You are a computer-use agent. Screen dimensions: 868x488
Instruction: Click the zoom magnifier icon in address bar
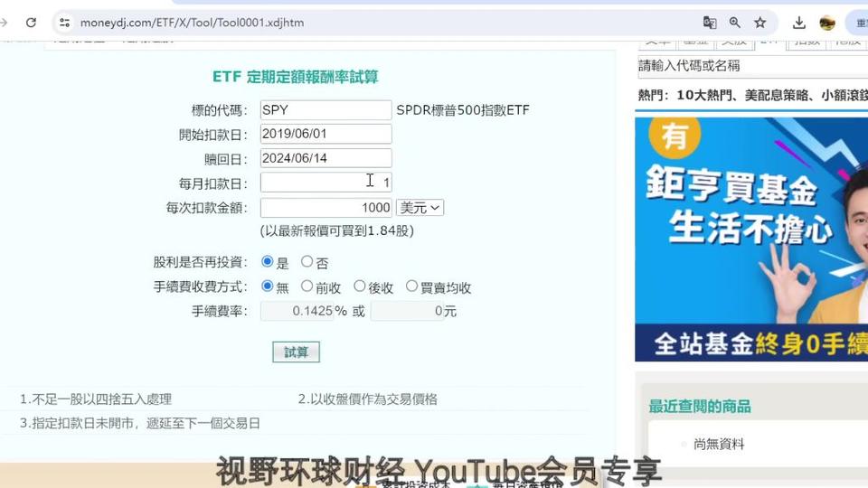[734, 23]
